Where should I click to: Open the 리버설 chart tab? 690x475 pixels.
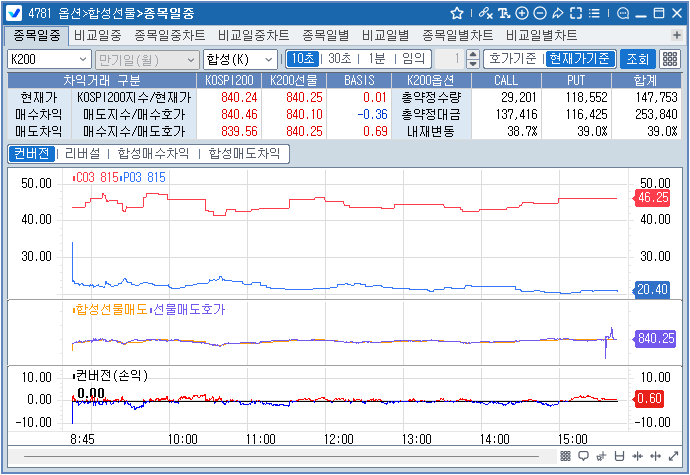[82, 153]
